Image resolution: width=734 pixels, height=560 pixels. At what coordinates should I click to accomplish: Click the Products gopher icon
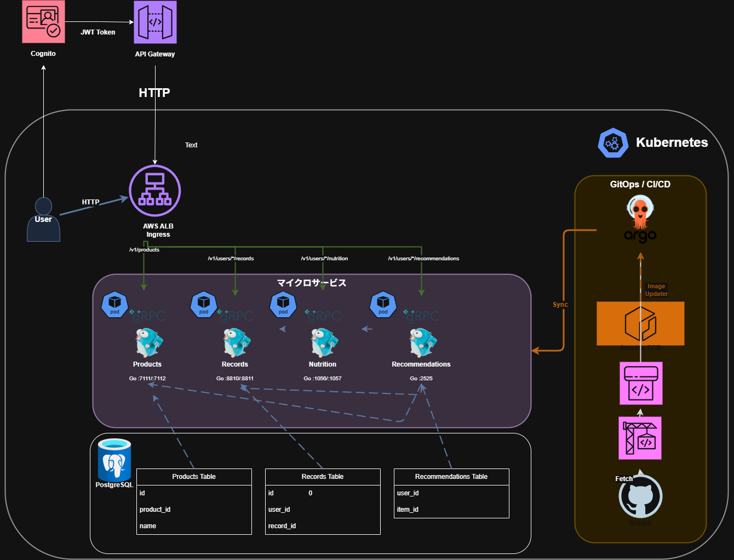147,342
